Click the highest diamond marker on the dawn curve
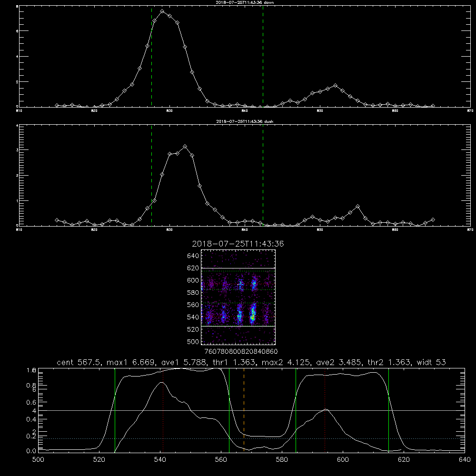Screen dimensions: 476x476 coord(162,11)
